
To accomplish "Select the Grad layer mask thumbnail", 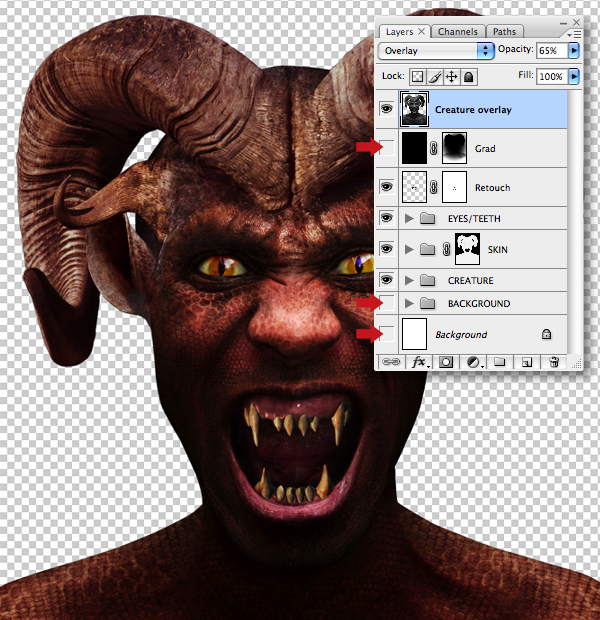I will [x=454, y=148].
